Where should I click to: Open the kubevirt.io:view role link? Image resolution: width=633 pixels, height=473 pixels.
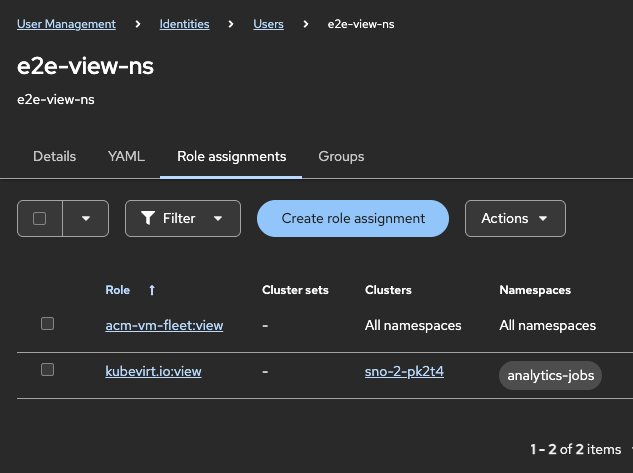click(153, 371)
